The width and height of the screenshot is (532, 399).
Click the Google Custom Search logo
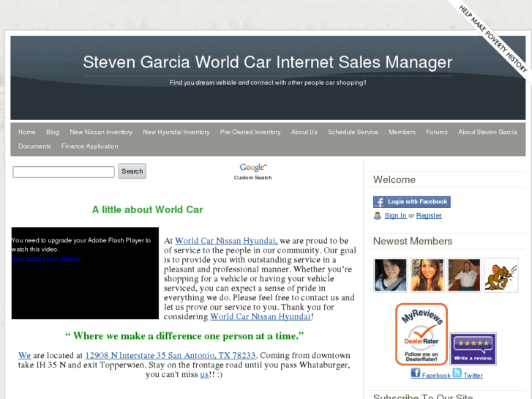252,171
